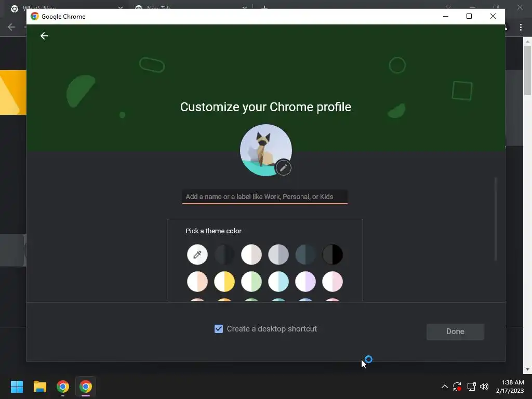Click the profile dialog inner scrollbar
Viewport: 532px width, 399px height.
[495, 219]
